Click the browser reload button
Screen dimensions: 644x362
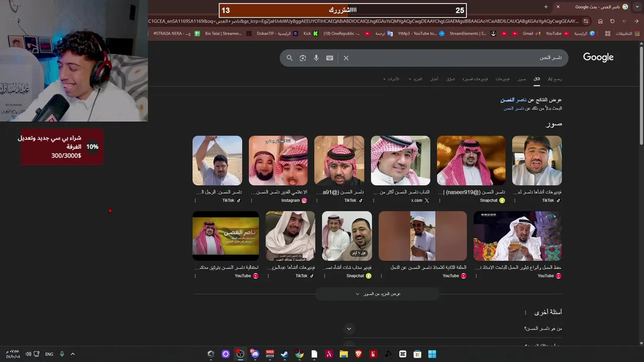pyautogui.click(x=612, y=21)
